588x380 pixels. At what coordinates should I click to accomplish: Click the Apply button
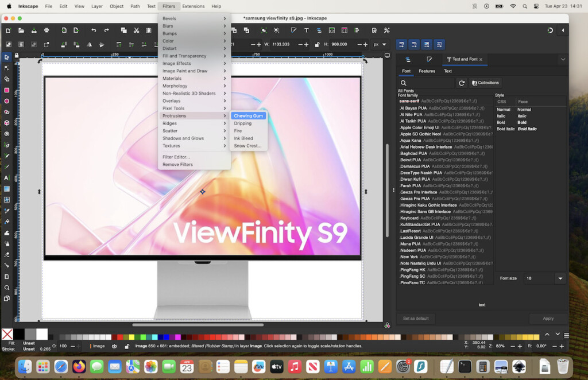coord(548,319)
